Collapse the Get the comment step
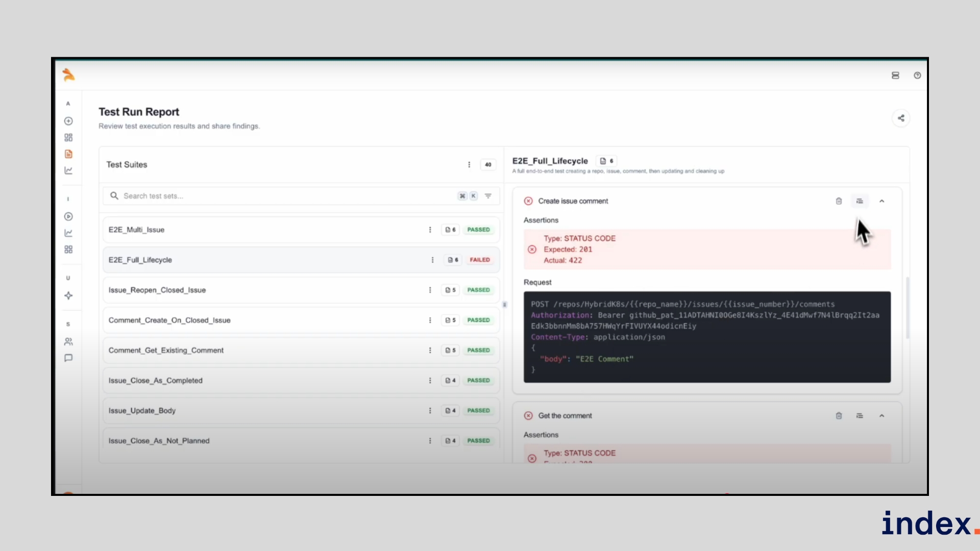 883,415
